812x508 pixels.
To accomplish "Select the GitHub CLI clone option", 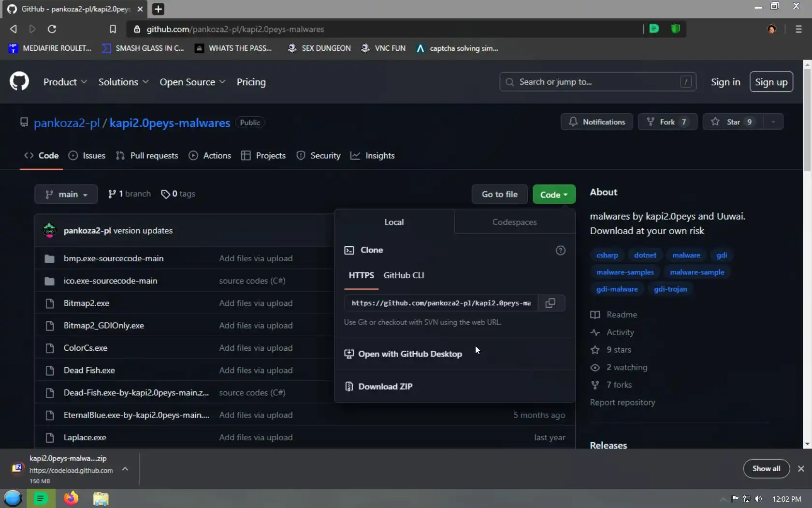I will click(404, 275).
